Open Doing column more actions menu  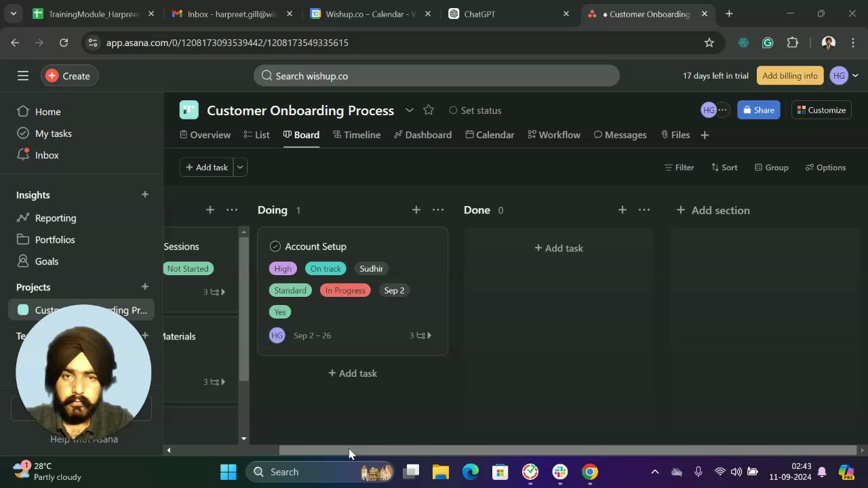[x=438, y=210]
